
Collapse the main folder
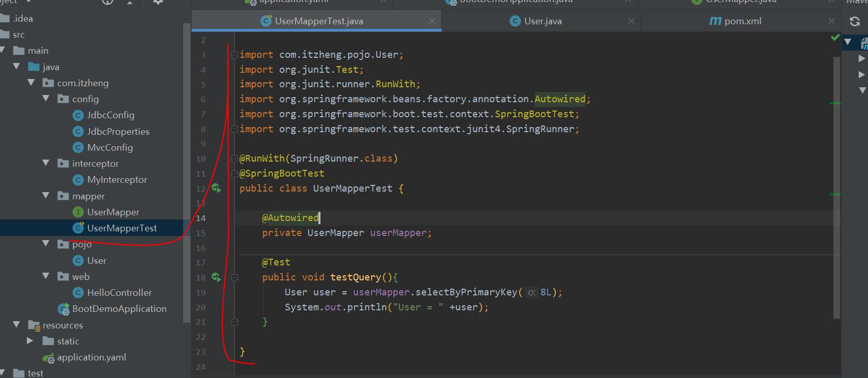(2, 50)
